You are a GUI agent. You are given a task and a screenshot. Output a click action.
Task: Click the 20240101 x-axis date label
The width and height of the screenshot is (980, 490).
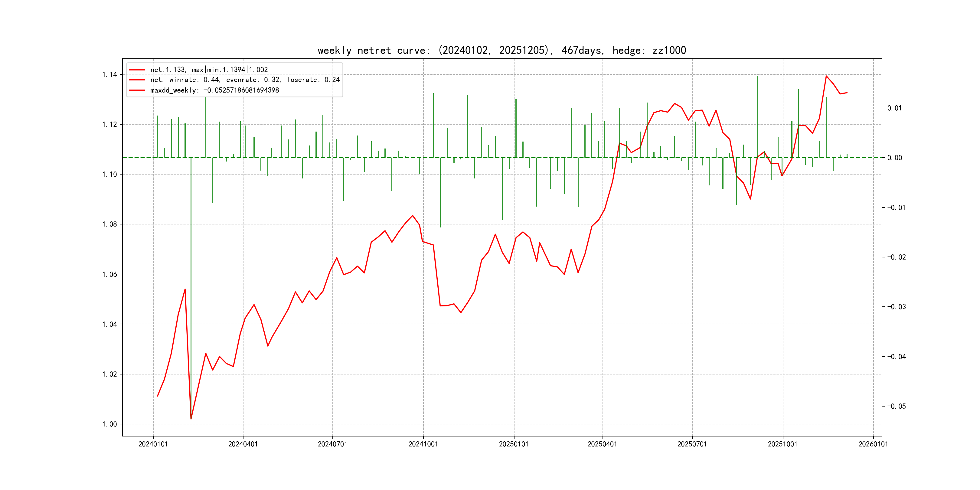pos(153,444)
